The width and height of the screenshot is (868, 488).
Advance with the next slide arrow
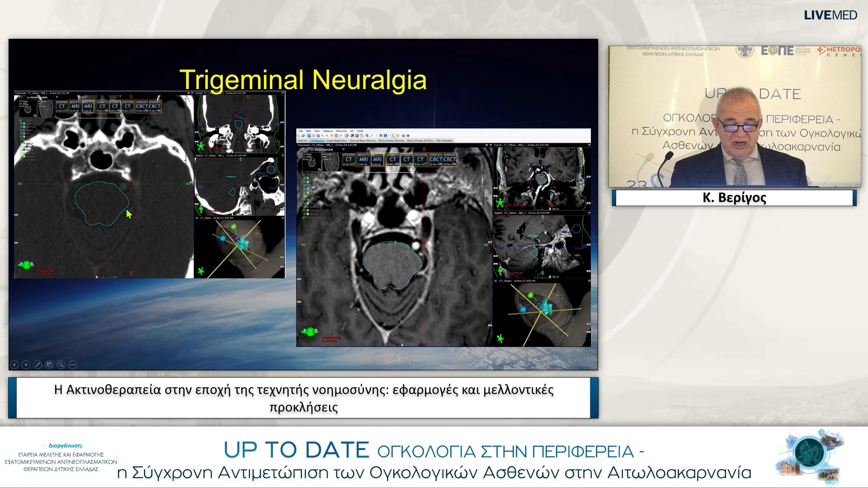tap(26, 365)
